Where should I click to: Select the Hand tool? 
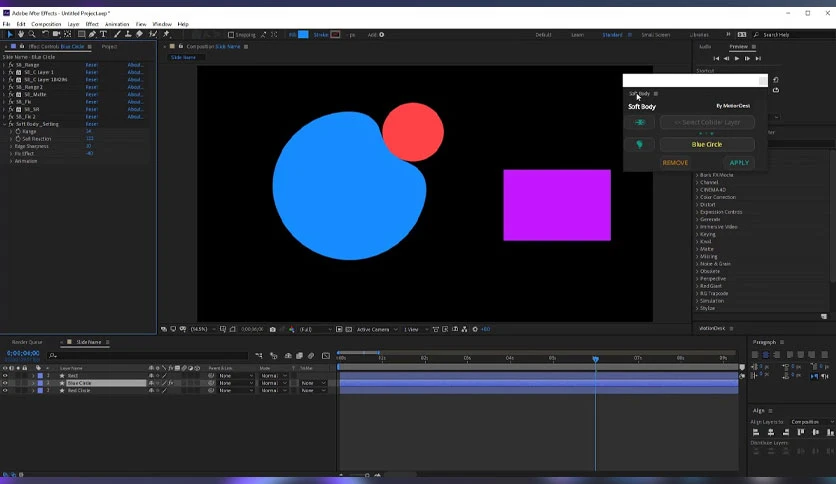click(21, 34)
